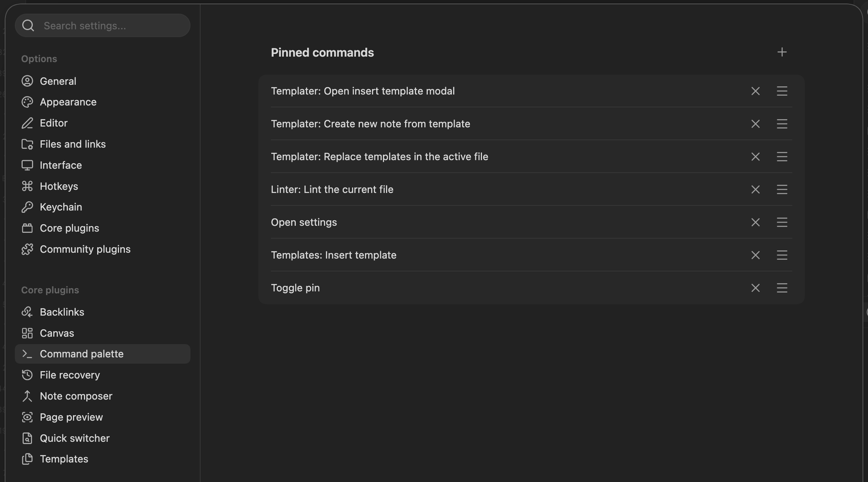
Task: Click the drag handle next to 'Templater: Open insert template modal'
Action: click(x=782, y=91)
